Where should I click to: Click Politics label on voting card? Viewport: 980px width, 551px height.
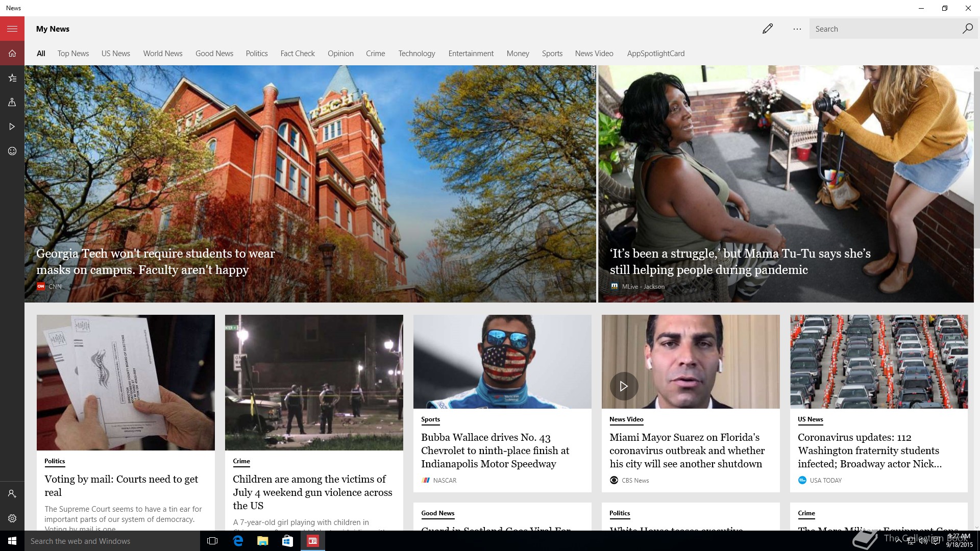(55, 461)
